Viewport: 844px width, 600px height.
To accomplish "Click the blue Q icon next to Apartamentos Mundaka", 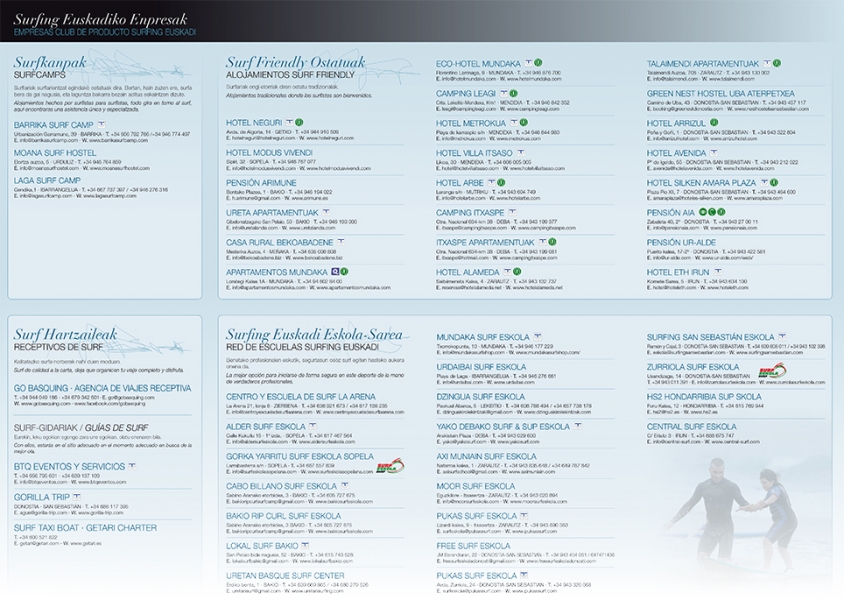I will (x=335, y=271).
